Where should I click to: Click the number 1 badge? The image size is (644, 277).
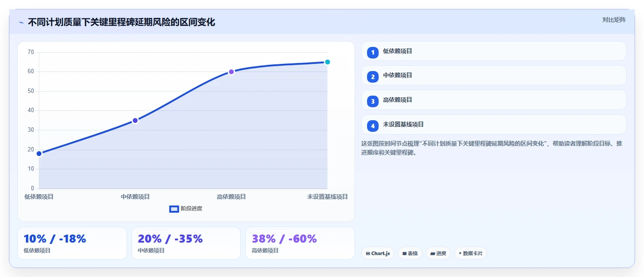pos(373,52)
